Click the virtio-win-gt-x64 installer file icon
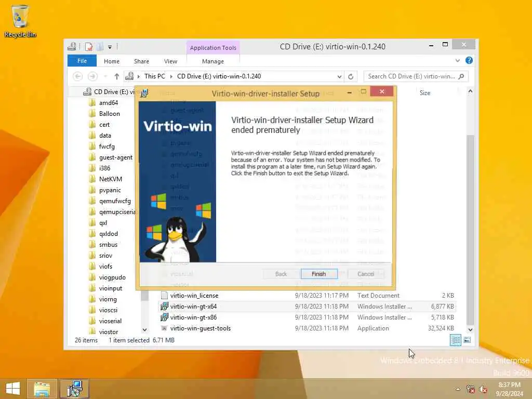The image size is (532, 399). click(164, 307)
